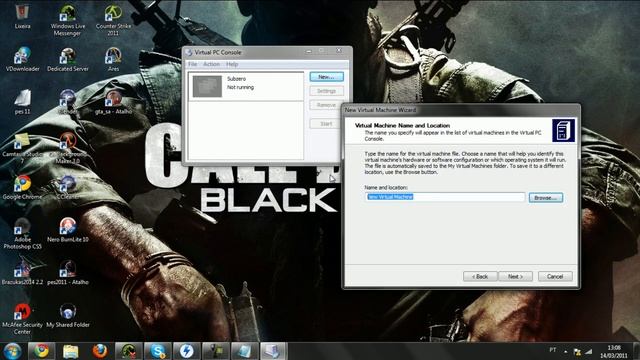Cancel the New Virtual Machine Wizard

(555, 276)
